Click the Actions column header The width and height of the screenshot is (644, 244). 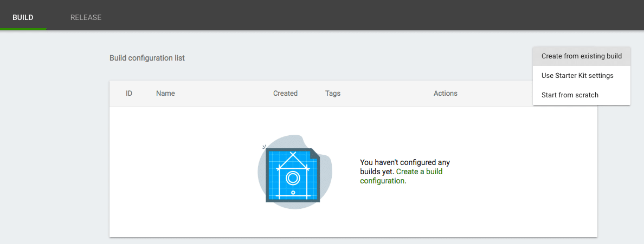[x=445, y=94]
